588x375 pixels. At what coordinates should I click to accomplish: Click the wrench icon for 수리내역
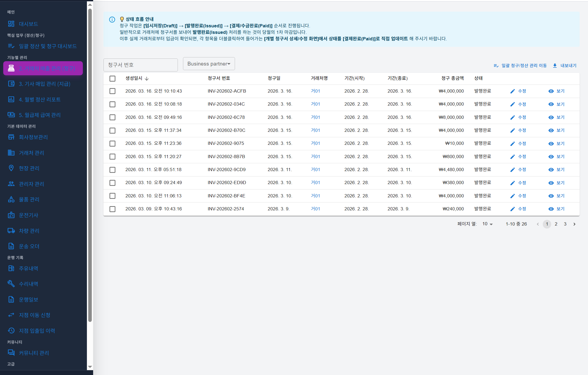(11, 284)
